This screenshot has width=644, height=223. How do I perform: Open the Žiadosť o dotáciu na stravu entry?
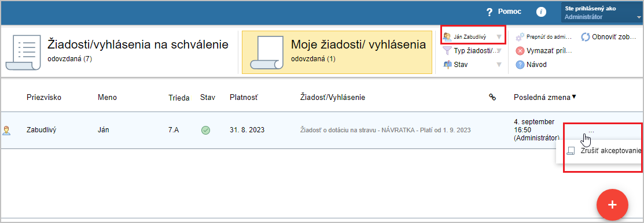[x=385, y=131]
